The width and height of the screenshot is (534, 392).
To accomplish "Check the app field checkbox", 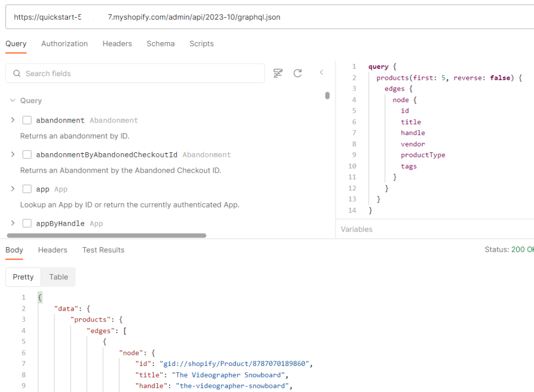I will pos(27,189).
